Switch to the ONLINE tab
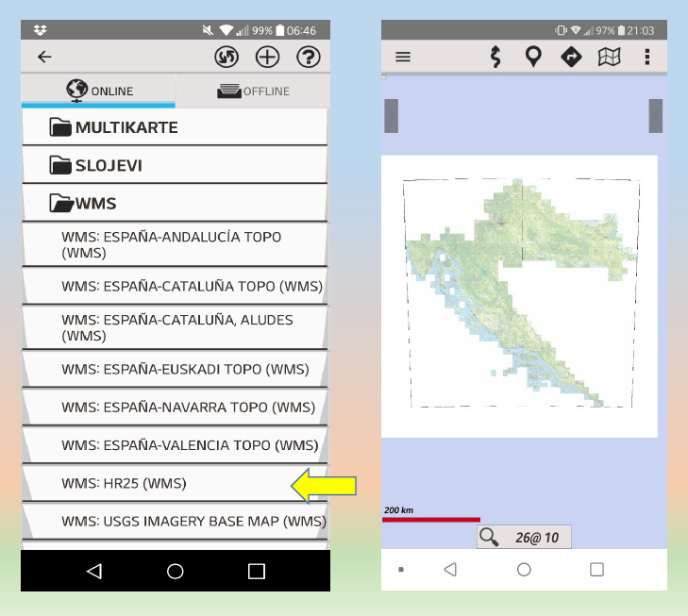The height and width of the screenshot is (616, 688). click(98, 92)
